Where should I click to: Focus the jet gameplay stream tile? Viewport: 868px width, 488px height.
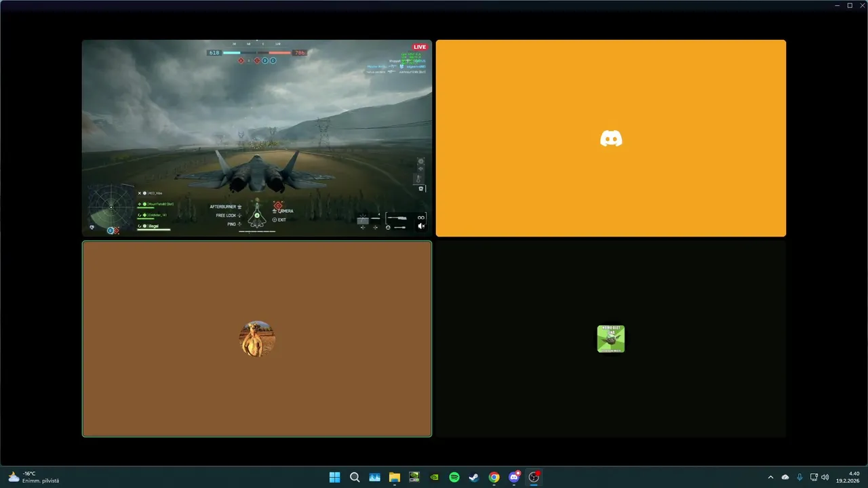pos(257,138)
